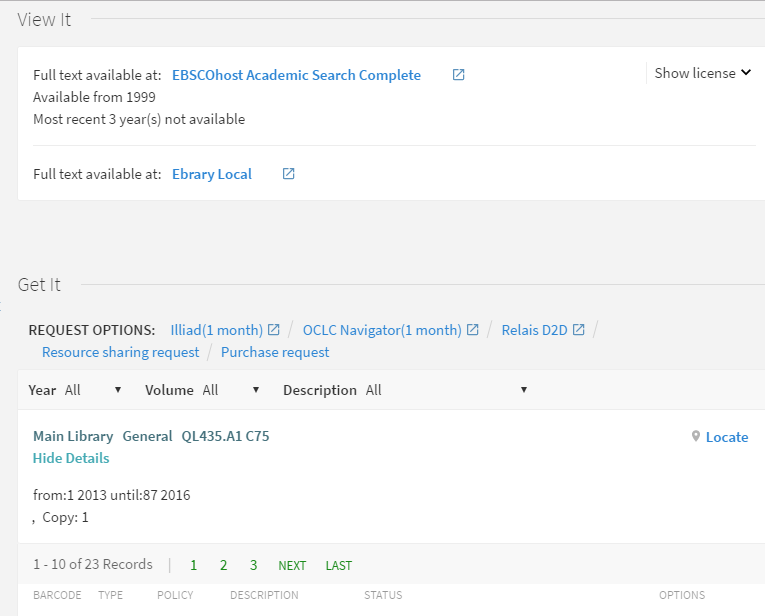Open EBSCOhost Academic Search Complete link

point(296,75)
